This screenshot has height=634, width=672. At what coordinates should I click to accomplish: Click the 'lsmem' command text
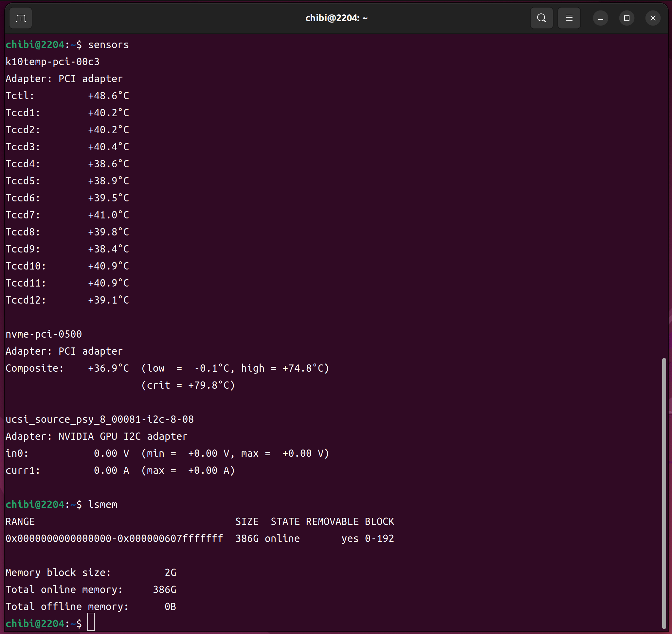coord(102,505)
